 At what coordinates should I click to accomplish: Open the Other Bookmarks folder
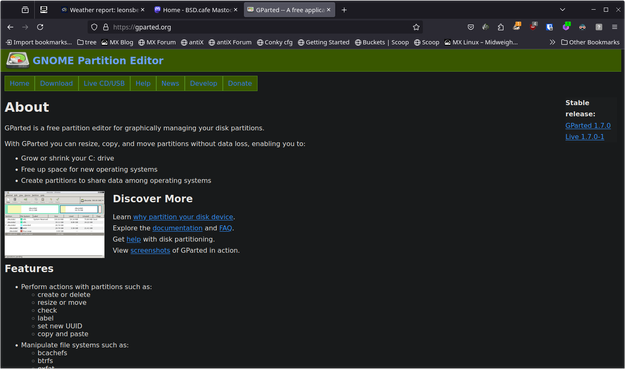pyautogui.click(x=590, y=42)
